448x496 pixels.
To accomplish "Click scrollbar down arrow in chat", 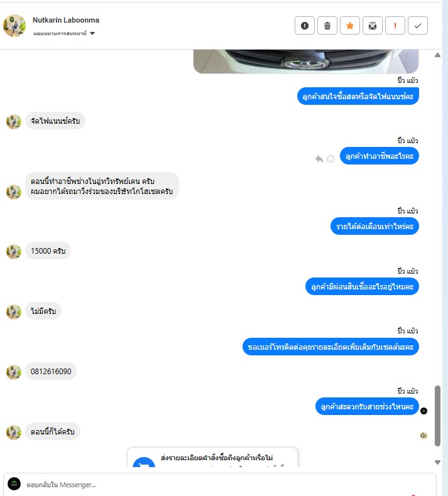I will (437, 462).
